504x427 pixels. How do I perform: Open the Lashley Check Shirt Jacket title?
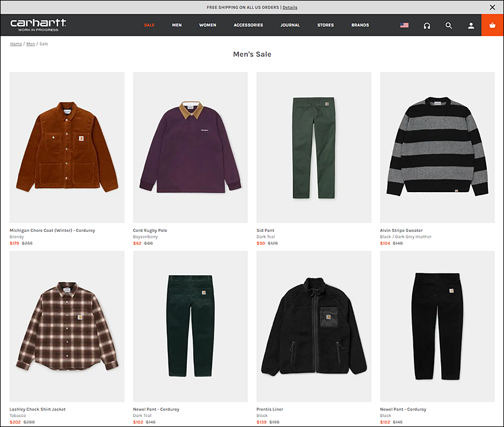tap(37, 409)
